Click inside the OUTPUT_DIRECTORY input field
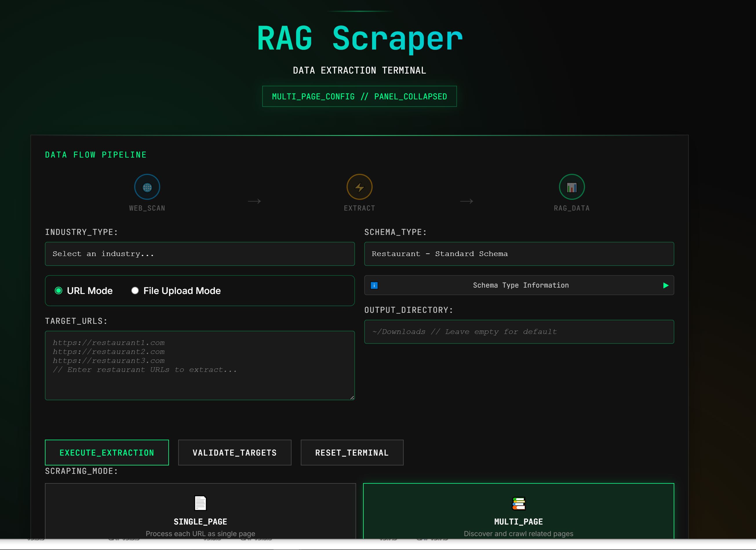Viewport: 756px width, 550px height. [x=519, y=332]
